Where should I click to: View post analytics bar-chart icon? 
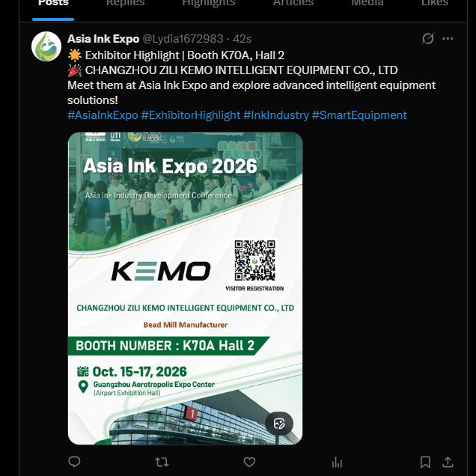click(337, 462)
